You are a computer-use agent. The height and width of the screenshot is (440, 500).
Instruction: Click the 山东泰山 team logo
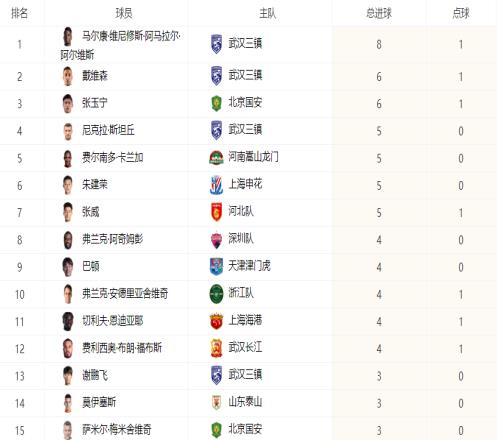tap(216, 403)
